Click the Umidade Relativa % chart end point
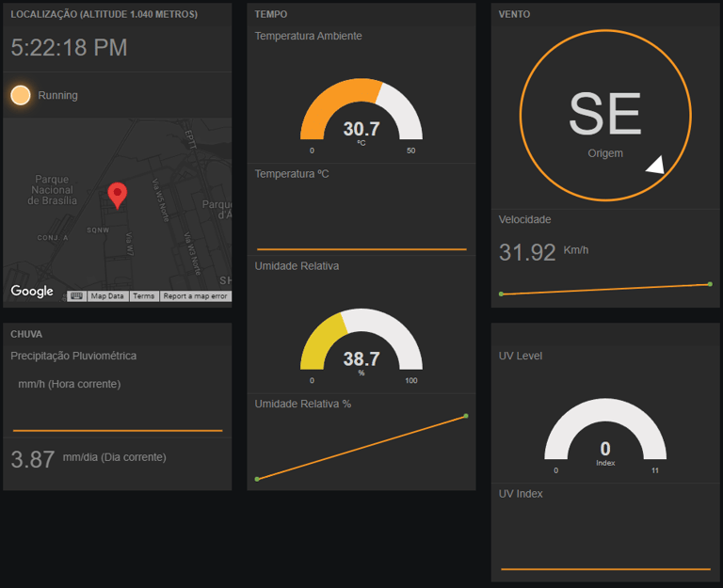 coord(466,416)
